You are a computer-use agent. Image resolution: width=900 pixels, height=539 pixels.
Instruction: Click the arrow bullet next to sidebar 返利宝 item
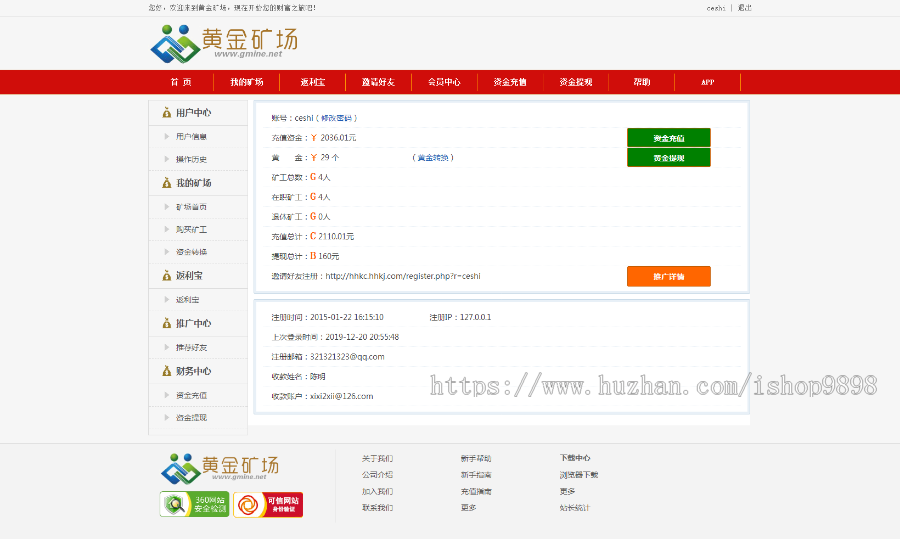click(166, 299)
